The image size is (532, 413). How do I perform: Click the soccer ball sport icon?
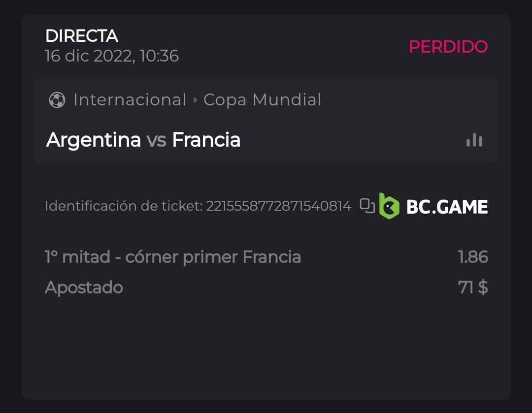click(x=57, y=100)
